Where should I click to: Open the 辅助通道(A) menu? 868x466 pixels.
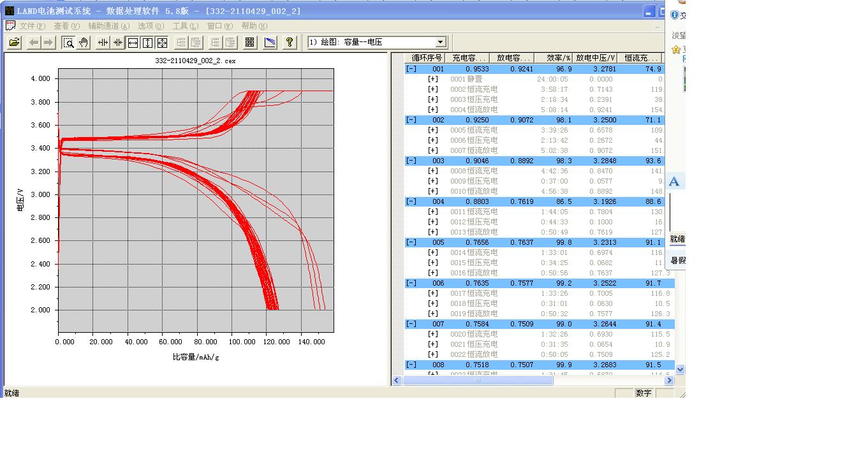(x=108, y=26)
